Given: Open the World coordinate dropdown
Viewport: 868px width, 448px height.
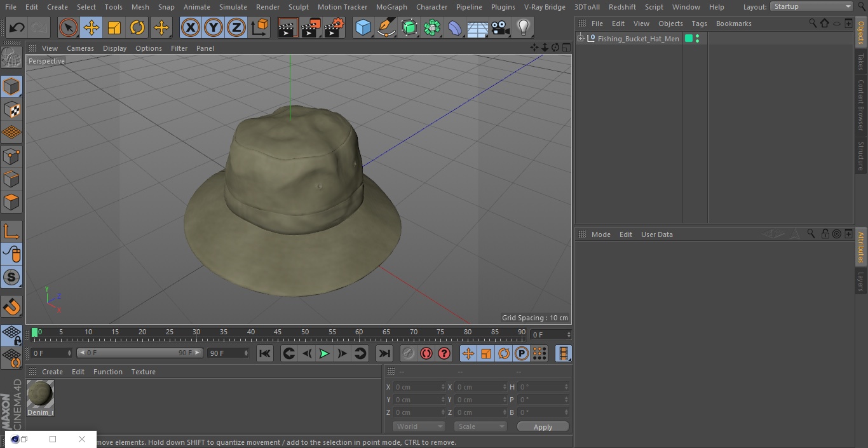Looking at the screenshot, I should click(x=418, y=426).
